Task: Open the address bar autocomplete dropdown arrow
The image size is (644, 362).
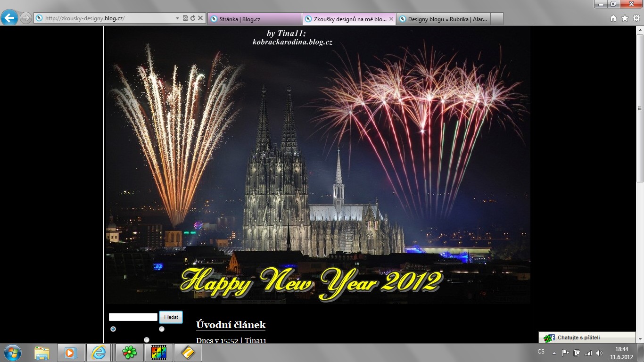Action: pos(177,18)
